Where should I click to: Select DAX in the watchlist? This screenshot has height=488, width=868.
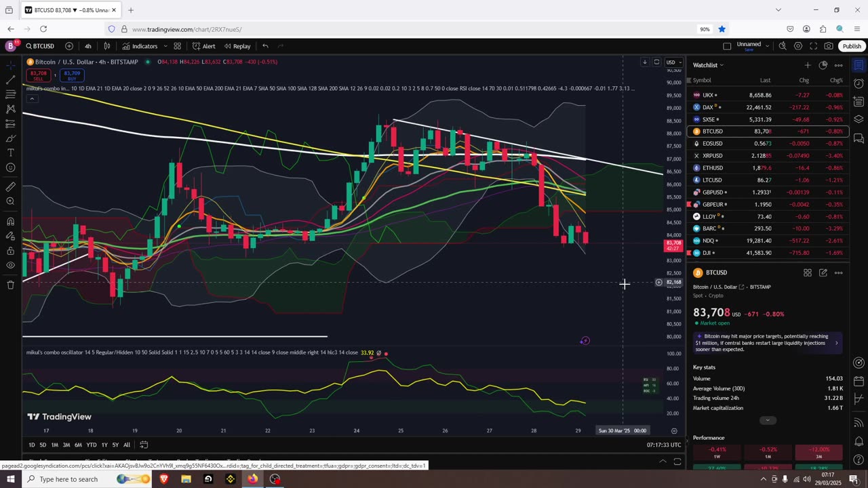(x=768, y=107)
